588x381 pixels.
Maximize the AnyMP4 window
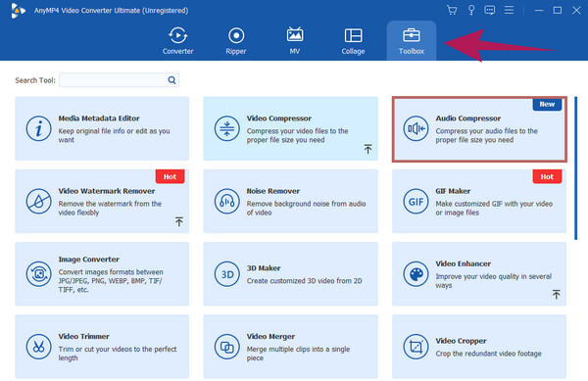click(x=558, y=10)
